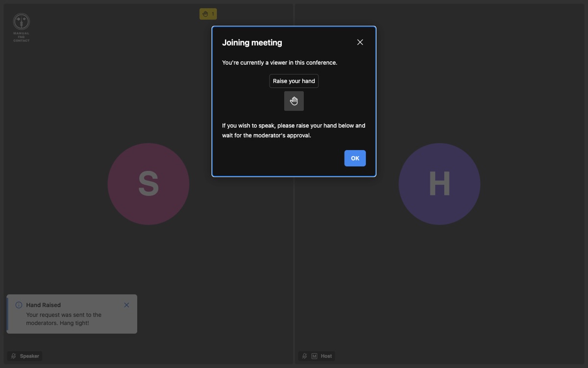Open the CONTACT link under the logo
This screenshot has height=368, width=588.
click(x=21, y=40)
